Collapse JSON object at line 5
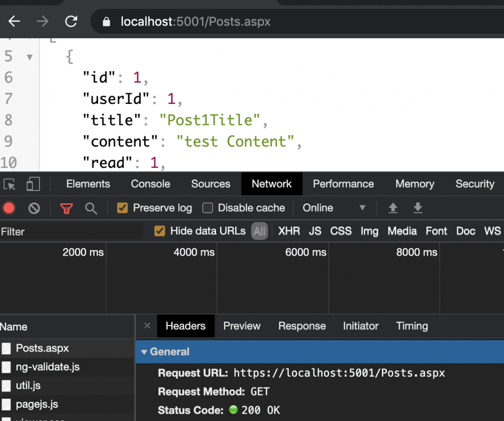504x421 pixels. (30, 57)
